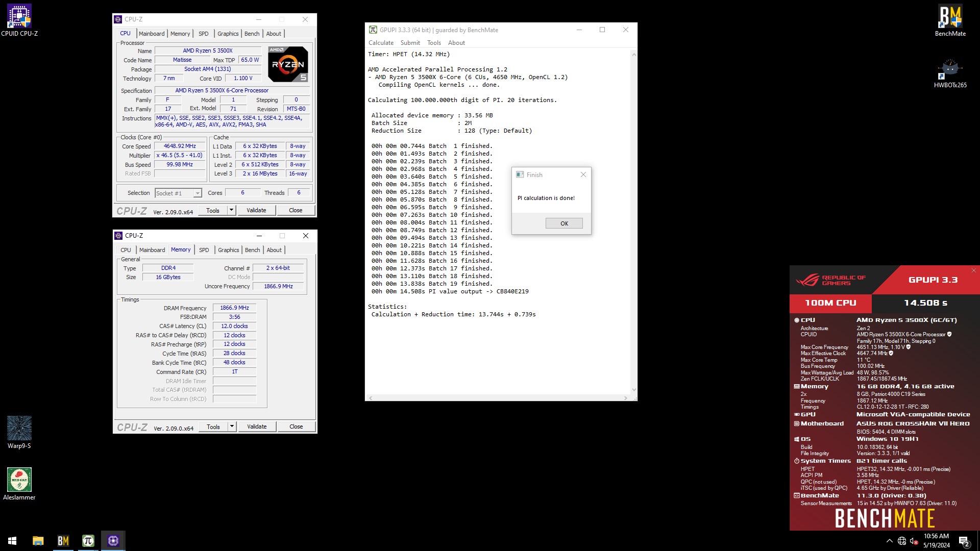
Task: Expand Tools dropdown arrow in Memory CPU-Z
Action: (x=232, y=427)
